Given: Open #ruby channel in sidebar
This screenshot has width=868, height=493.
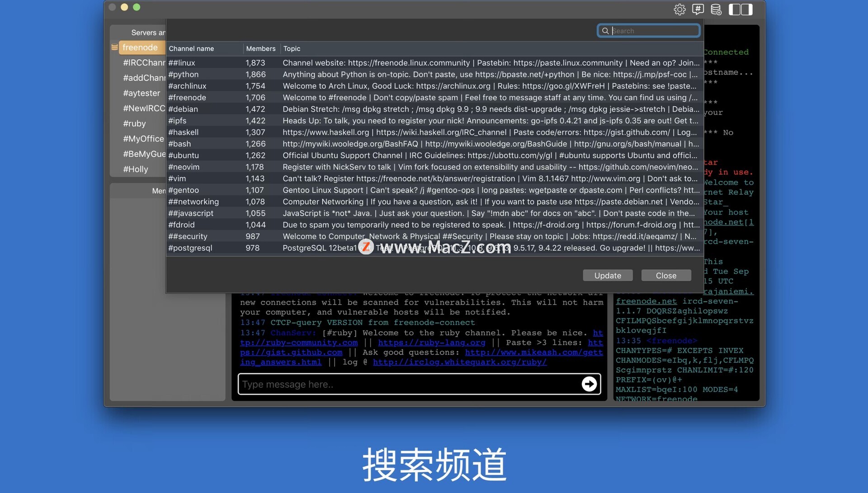Looking at the screenshot, I should coord(134,123).
